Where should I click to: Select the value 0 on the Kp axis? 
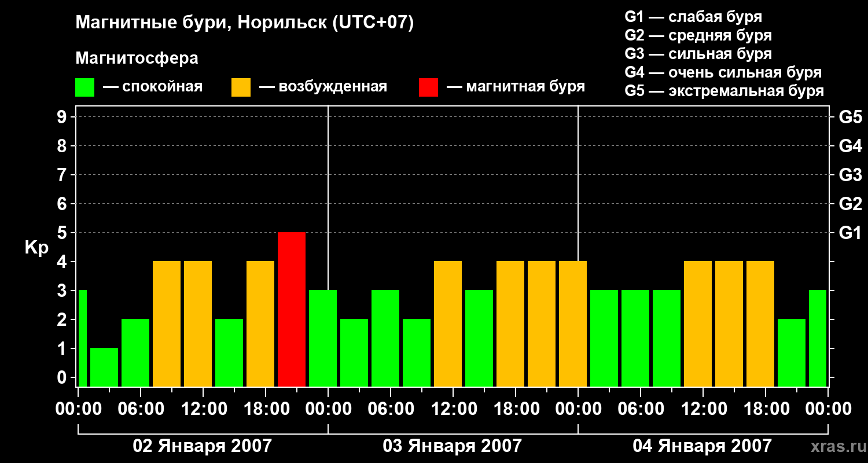click(x=63, y=378)
